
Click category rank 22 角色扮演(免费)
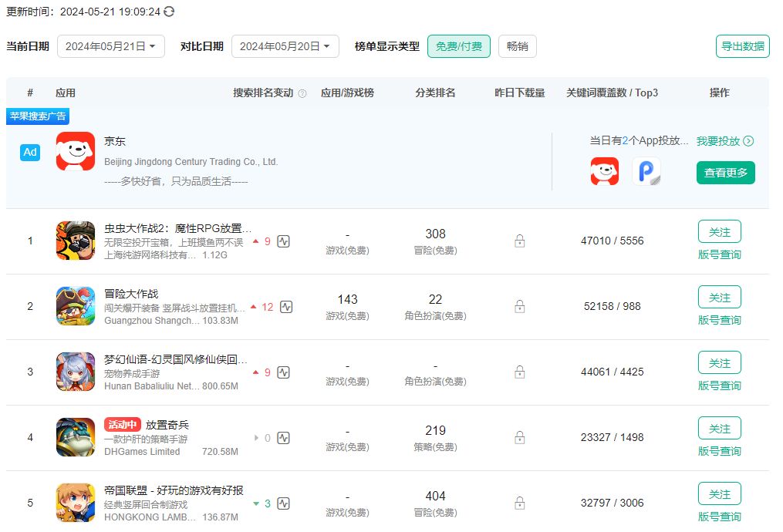[435, 306]
